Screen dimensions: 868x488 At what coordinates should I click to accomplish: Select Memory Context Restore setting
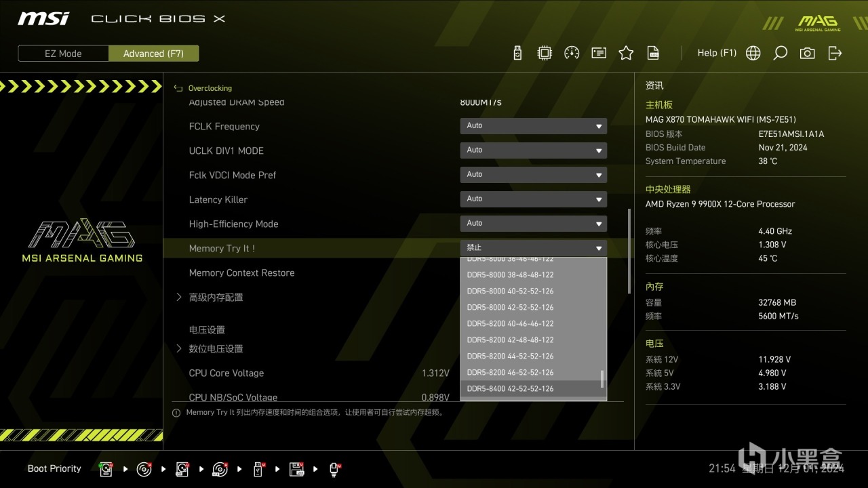(x=241, y=272)
